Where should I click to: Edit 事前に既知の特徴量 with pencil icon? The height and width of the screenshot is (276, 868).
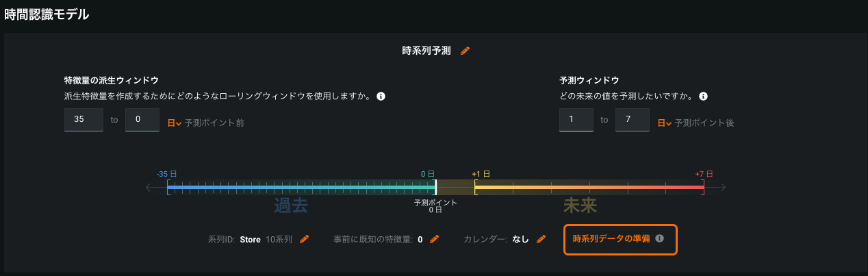[x=434, y=239]
